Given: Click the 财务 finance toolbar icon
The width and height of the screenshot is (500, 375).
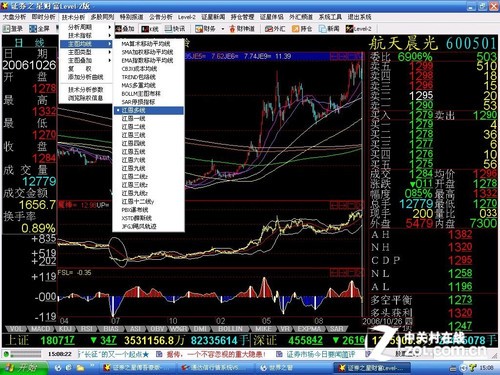Looking at the screenshot, I should (x=206, y=29).
